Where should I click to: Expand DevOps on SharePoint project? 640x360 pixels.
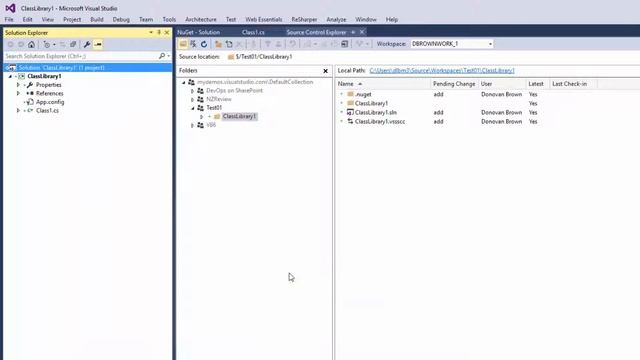192,91
